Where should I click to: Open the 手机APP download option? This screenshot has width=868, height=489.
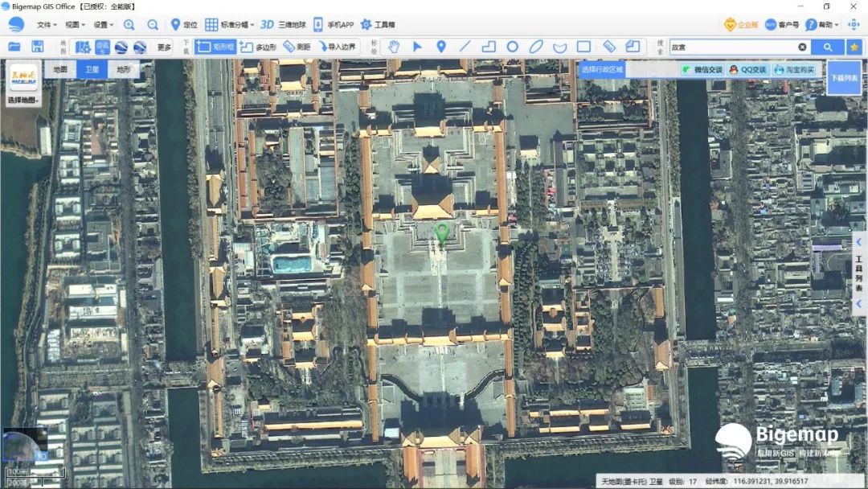click(334, 25)
